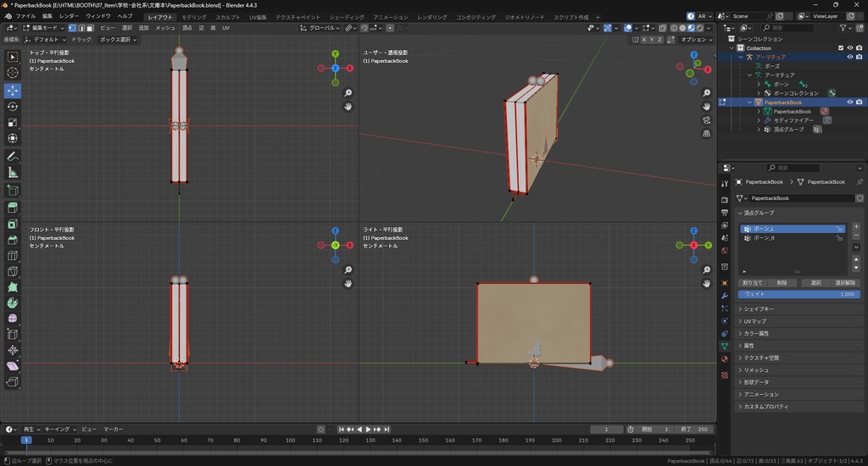Viewport: 868px width, 466px height.
Task: Toggle the lock on ボーン_R vertex group
Action: click(839, 238)
